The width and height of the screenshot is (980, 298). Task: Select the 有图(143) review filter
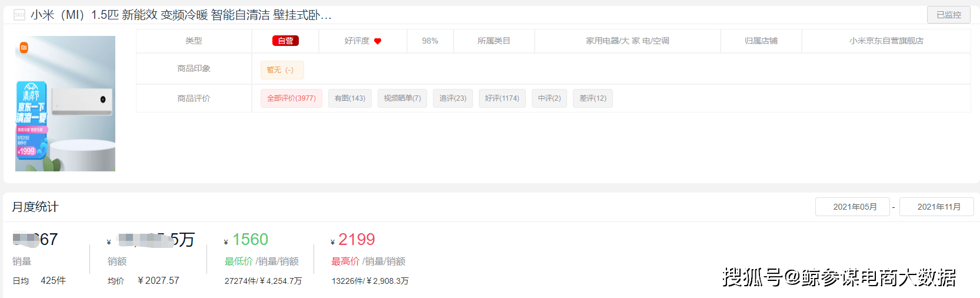tap(350, 98)
